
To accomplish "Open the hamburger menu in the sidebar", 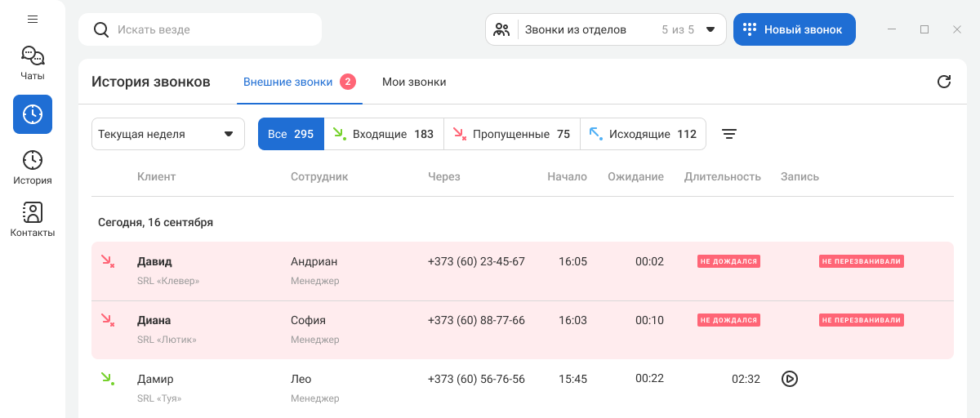I will [x=33, y=19].
